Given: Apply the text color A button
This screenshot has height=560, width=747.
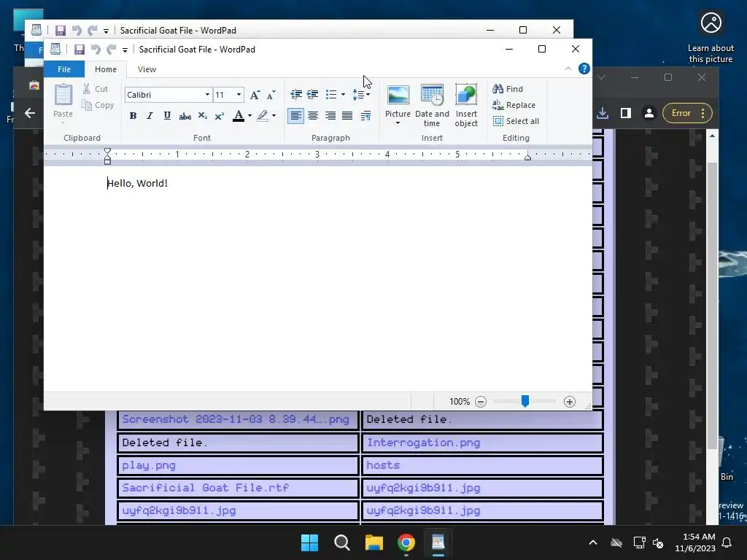Looking at the screenshot, I should tap(239, 116).
